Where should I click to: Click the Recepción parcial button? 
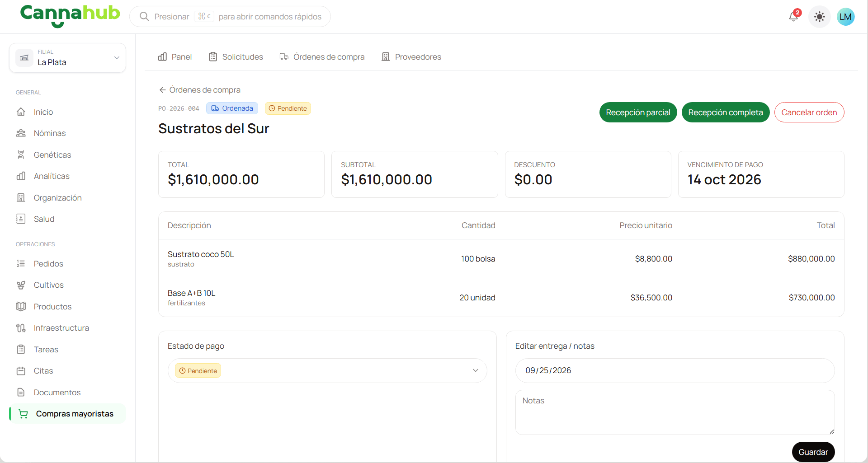[638, 112]
